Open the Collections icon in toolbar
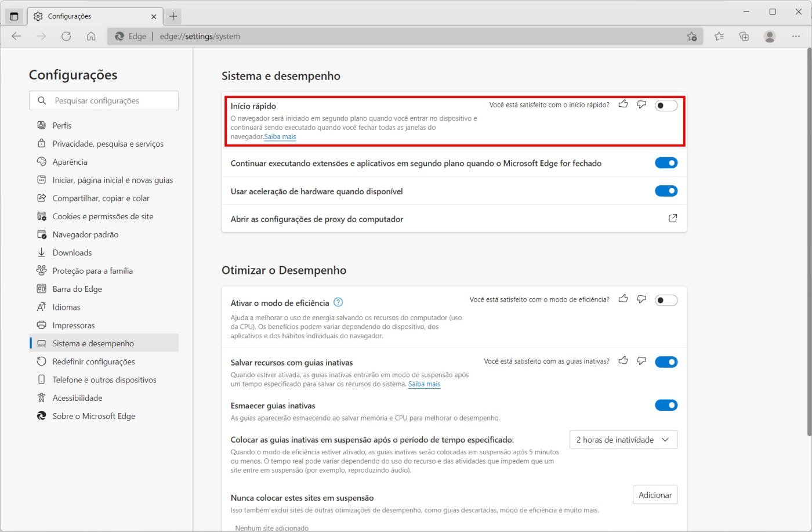Viewport: 812px width, 532px height. coord(744,36)
